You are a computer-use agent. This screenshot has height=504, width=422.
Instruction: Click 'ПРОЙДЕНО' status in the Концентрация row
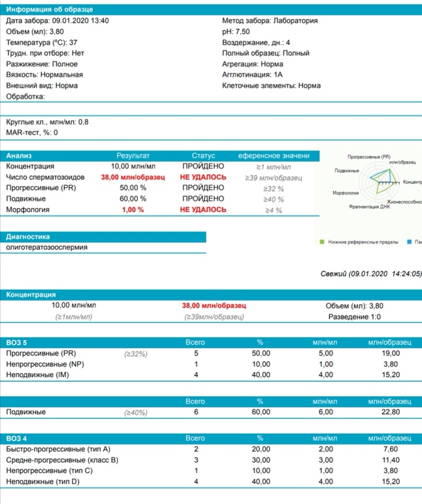203,167
